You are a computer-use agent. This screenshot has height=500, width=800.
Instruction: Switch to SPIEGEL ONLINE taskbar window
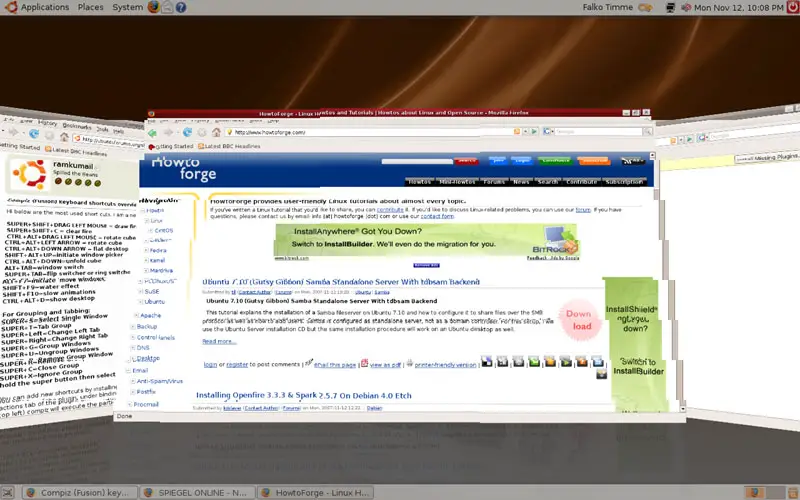(x=197, y=492)
